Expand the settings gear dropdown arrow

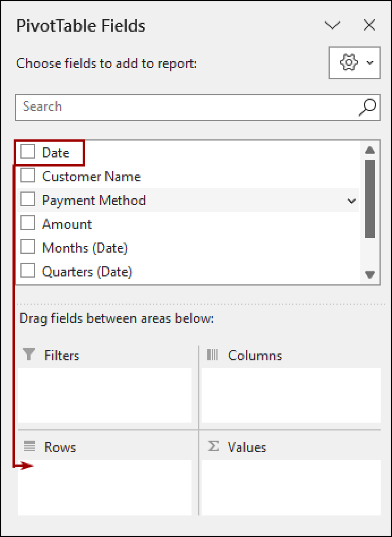[x=369, y=63]
